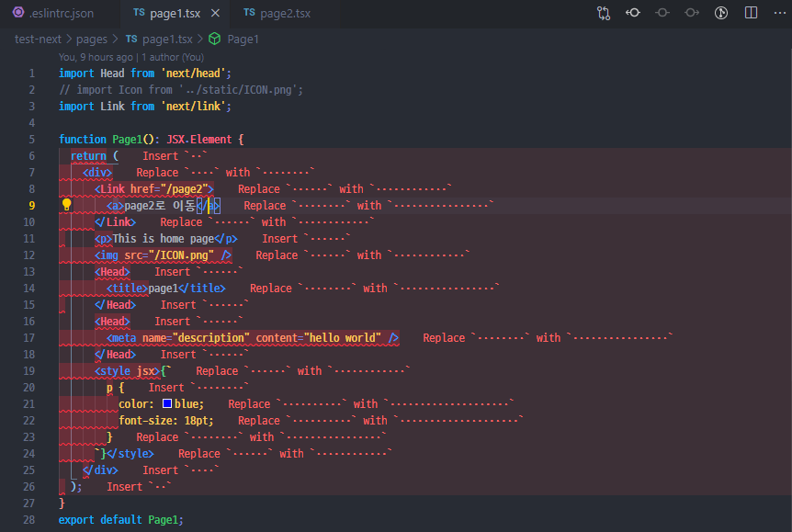Screen dimensions: 792x532
Task: Click the href="/page2" attribute
Action: point(169,189)
